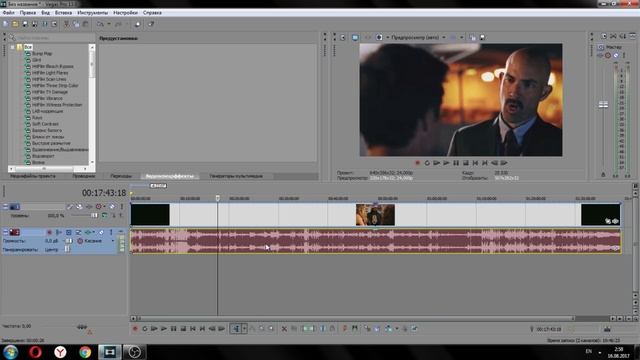Viewport: 640px width, 360px height.
Task: Open the edit tool selector dropdown arrow
Action: [x=244, y=329]
